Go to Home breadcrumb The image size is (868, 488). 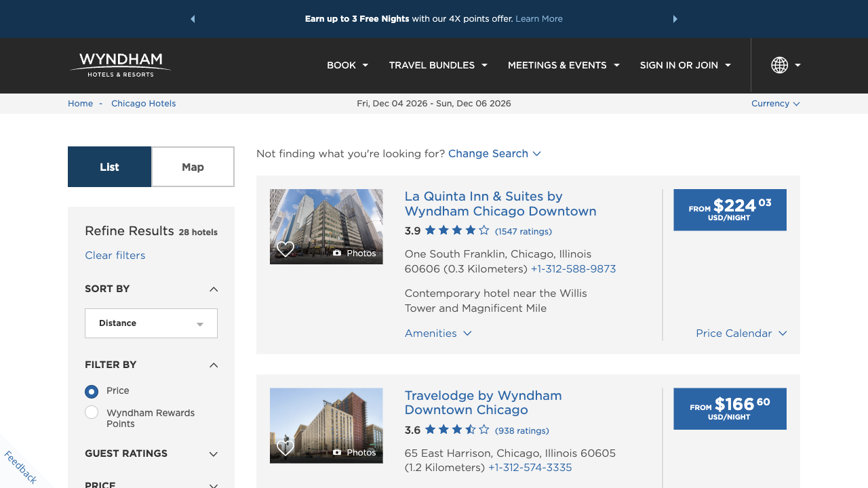[80, 104]
